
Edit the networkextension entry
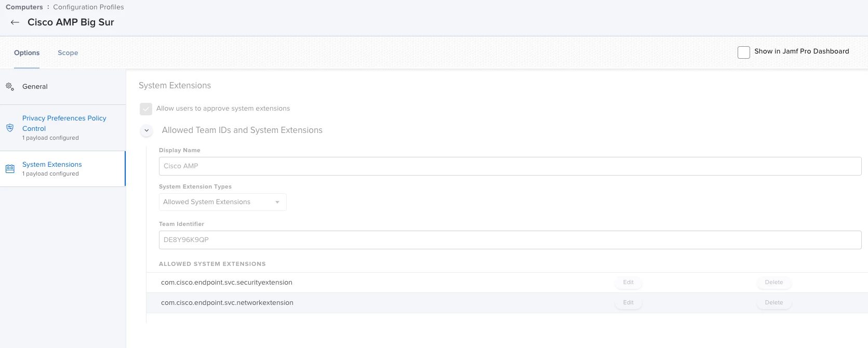click(x=629, y=303)
